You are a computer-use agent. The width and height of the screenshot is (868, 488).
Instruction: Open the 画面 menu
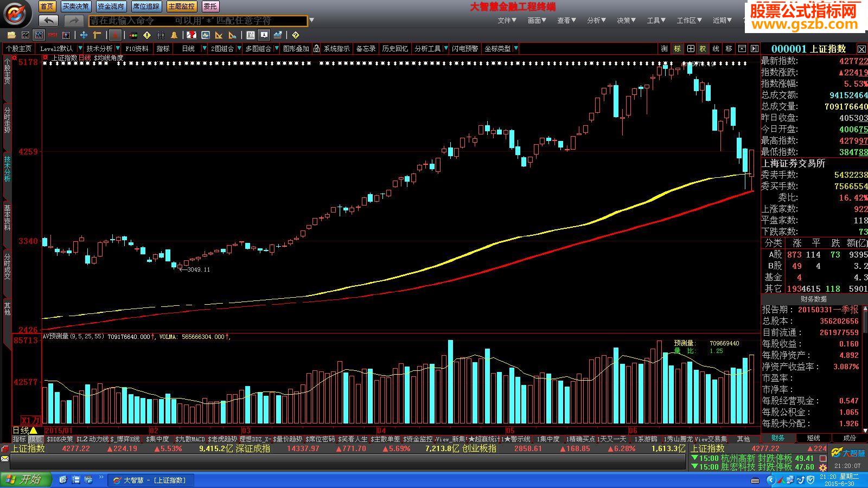(x=537, y=21)
